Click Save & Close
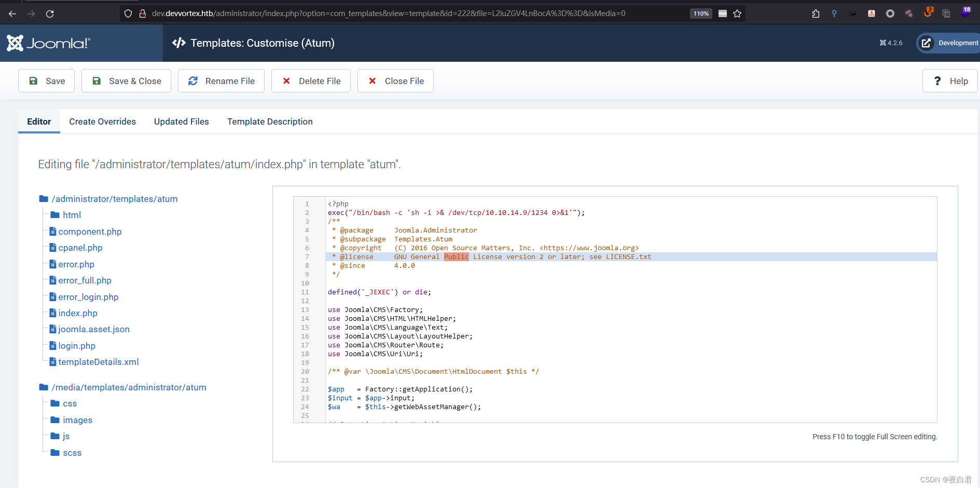 [x=126, y=81]
